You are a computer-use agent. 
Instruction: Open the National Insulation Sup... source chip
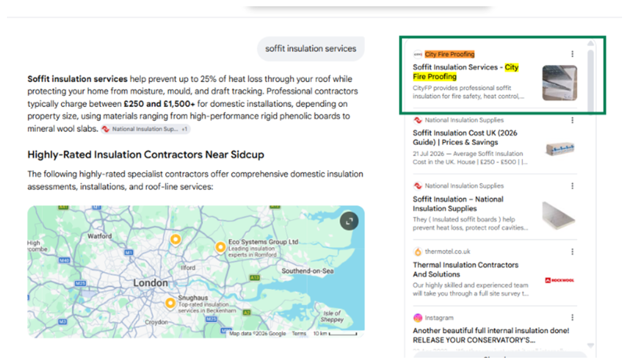pos(145,129)
